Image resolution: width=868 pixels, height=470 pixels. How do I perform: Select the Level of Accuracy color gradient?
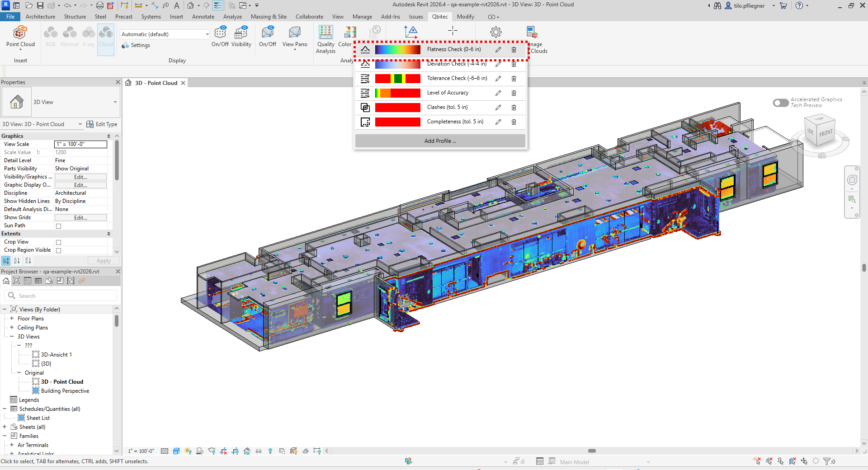point(397,93)
